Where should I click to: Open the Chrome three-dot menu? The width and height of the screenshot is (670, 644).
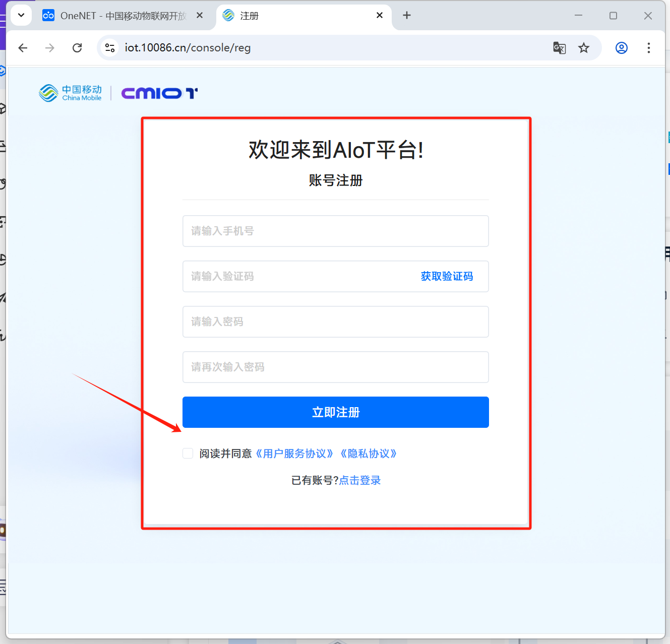click(649, 48)
